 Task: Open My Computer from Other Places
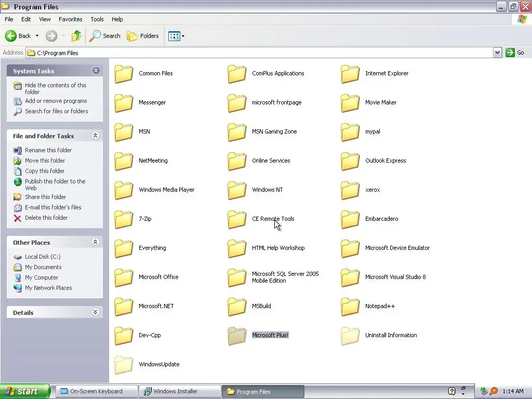coord(42,277)
